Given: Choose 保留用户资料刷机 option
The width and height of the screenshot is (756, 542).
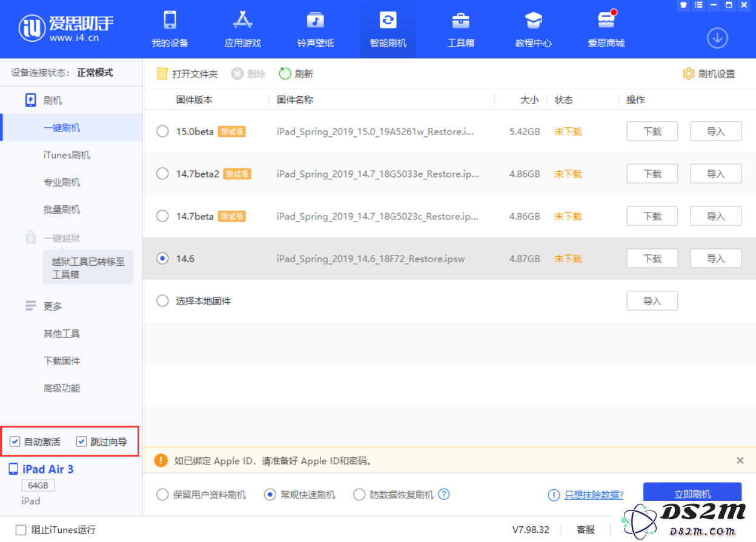Looking at the screenshot, I should (162, 495).
